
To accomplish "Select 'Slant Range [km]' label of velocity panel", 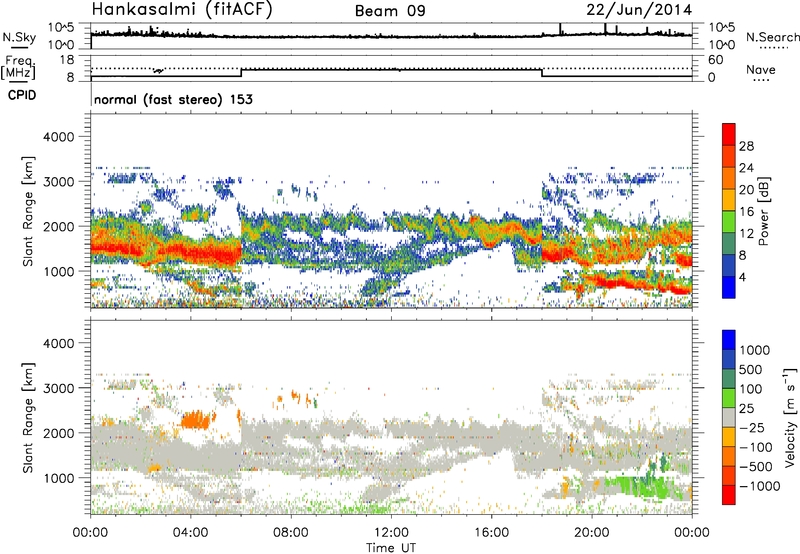I will (x=28, y=417).
